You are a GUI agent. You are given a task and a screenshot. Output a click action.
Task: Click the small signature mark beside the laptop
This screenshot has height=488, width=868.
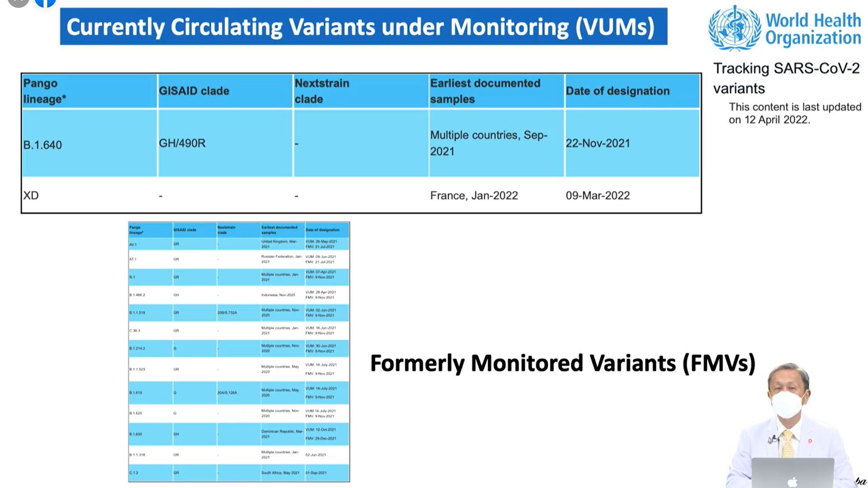point(860,481)
